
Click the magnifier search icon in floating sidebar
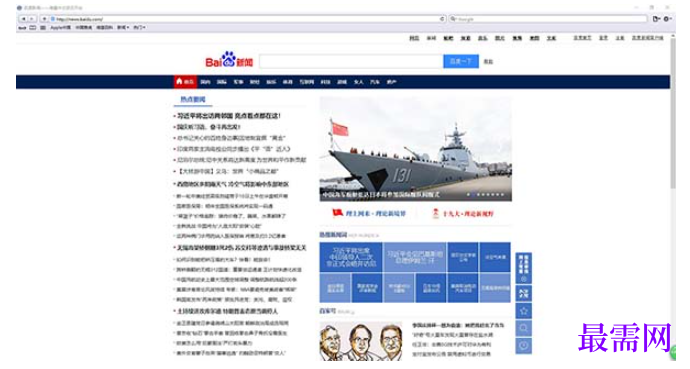coord(524,328)
